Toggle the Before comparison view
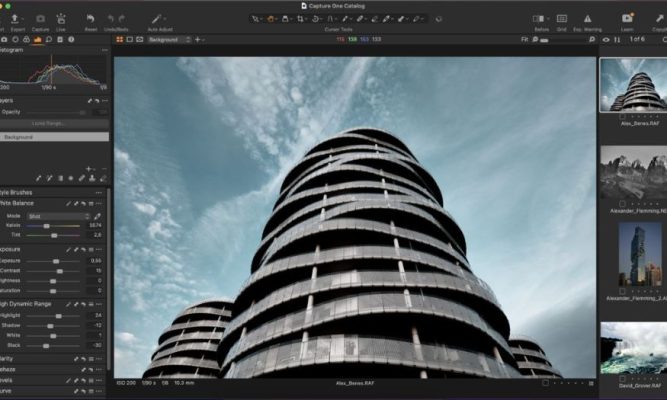Screen dimensions: 667x400 click(x=541, y=18)
